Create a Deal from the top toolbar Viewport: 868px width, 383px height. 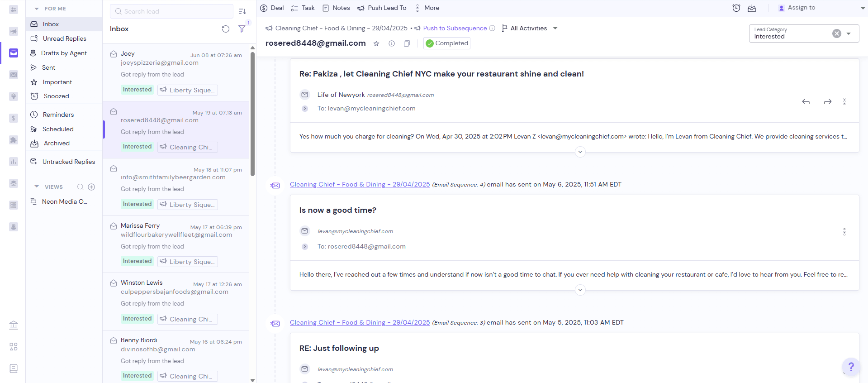tap(272, 8)
